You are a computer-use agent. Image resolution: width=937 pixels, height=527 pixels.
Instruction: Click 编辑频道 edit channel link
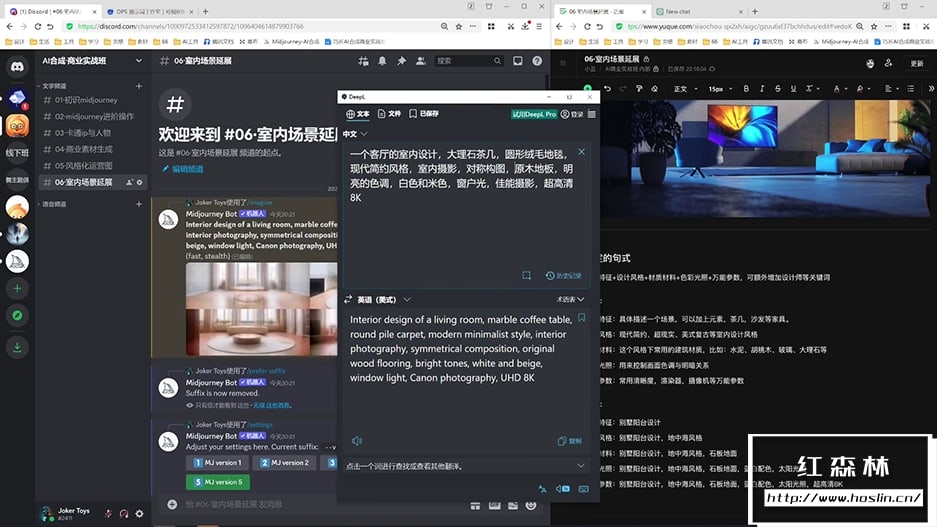183,169
